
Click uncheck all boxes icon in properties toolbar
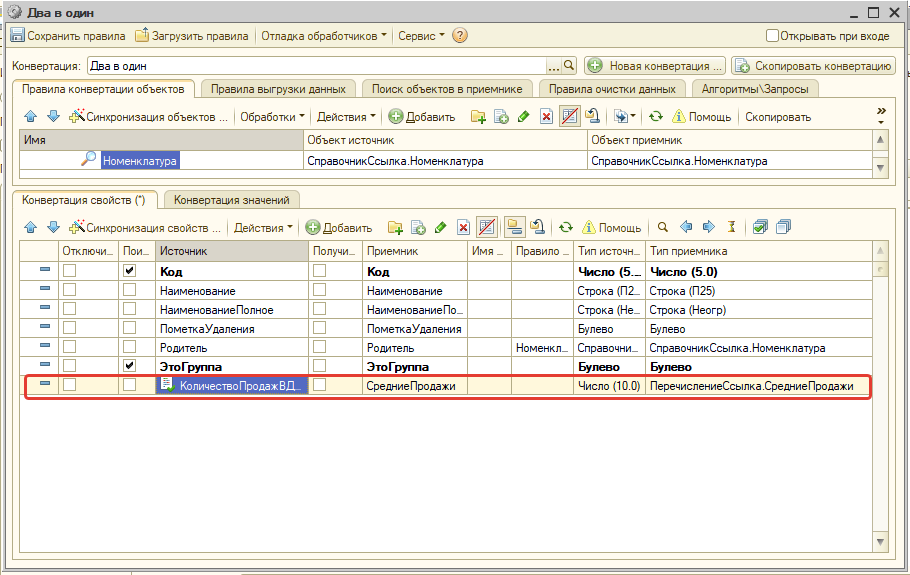tap(783, 227)
